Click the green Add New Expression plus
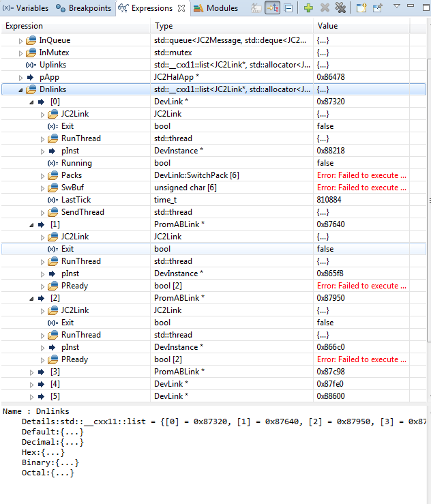431x504 pixels. [x=308, y=8]
